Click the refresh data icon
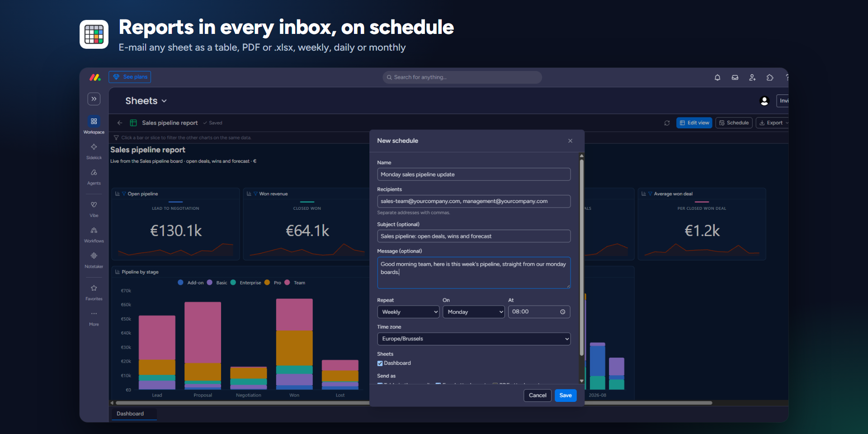 coord(667,123)
